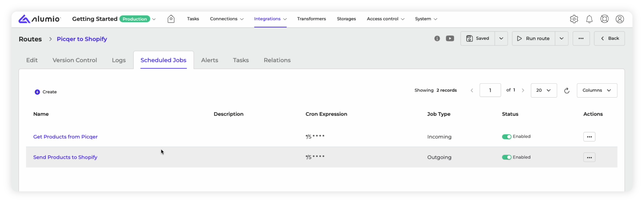The height and width of the screenshot is (203, 644).
Task: Click the Alumio logo
Action: point(40,19)
